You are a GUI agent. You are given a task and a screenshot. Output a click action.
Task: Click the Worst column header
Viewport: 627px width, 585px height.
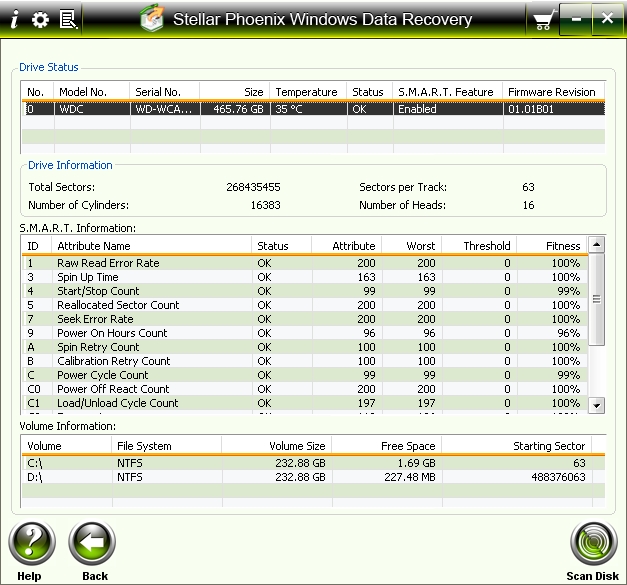[412, 246]
